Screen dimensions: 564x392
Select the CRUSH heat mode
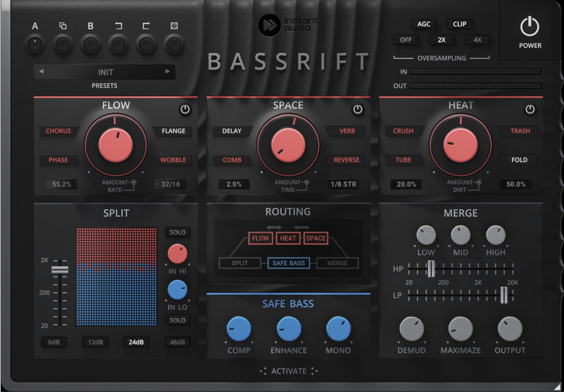point(404,131)
